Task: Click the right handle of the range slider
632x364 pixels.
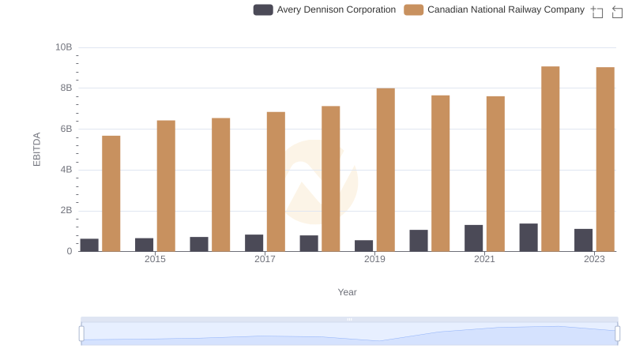Action: coord(618,333)
